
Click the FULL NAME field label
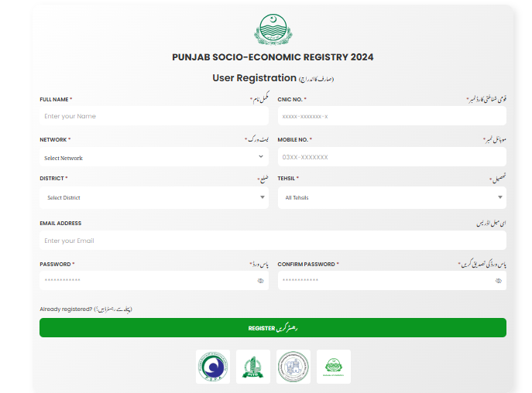pyautogui.click(x=54, y=99)
